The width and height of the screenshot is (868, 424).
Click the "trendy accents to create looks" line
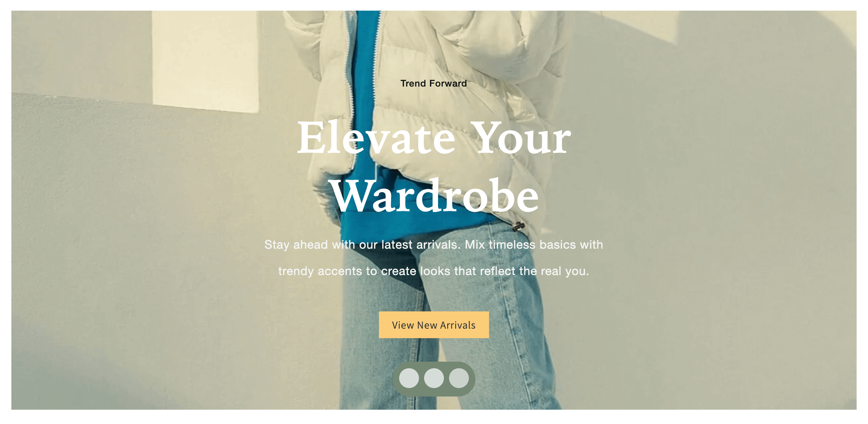tap(434, 271)
